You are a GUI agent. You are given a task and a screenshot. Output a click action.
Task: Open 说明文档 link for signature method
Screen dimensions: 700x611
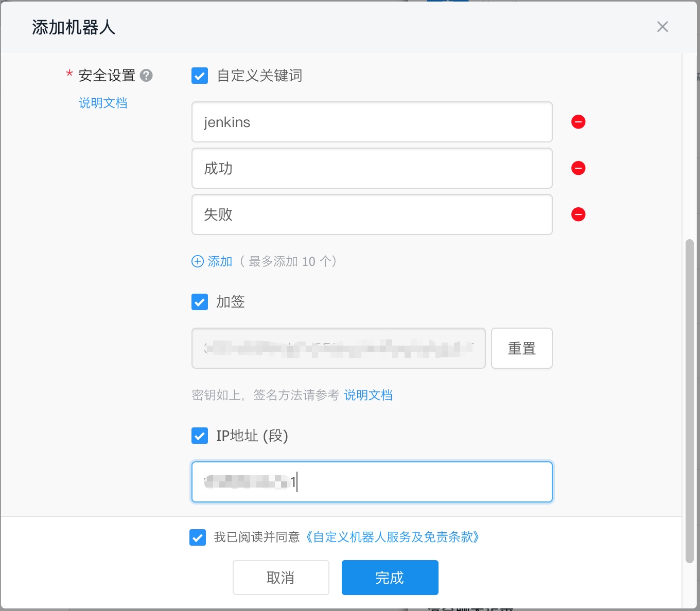click(x=368, y=395)
